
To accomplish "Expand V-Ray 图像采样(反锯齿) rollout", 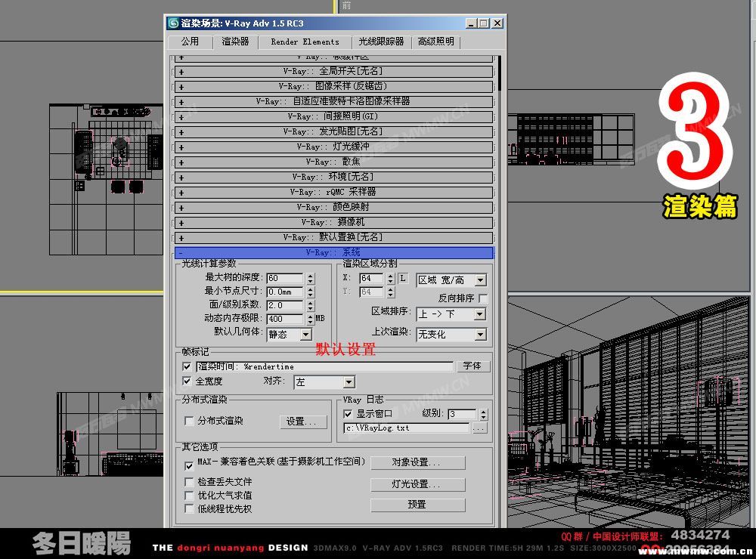I will (x=333, y=87).
